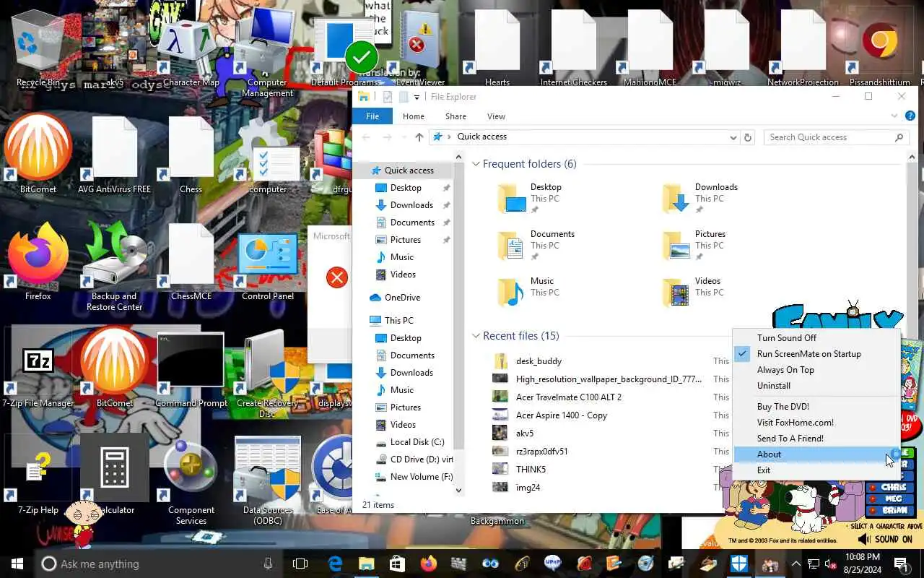
Task: Select New Volume (F:) in navigation pane
Action: (421, 477)
